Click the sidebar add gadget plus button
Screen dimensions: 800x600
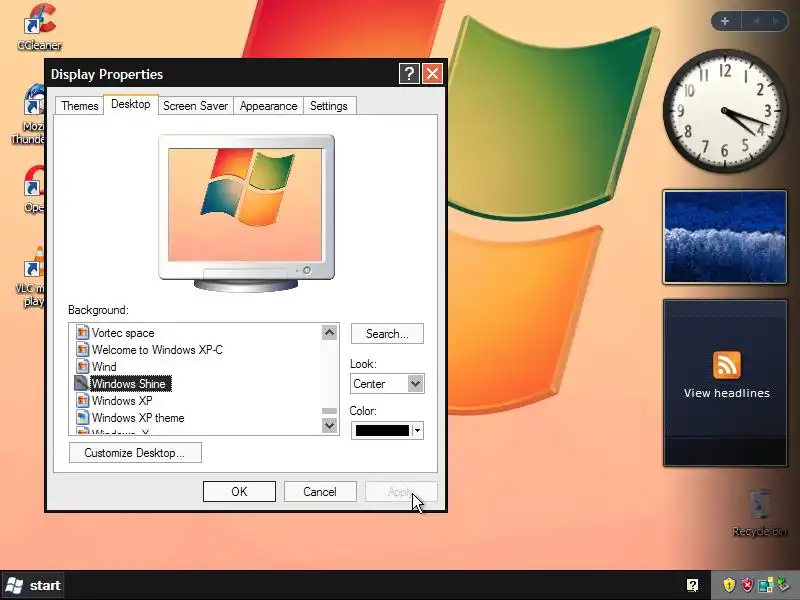[725, 21]
